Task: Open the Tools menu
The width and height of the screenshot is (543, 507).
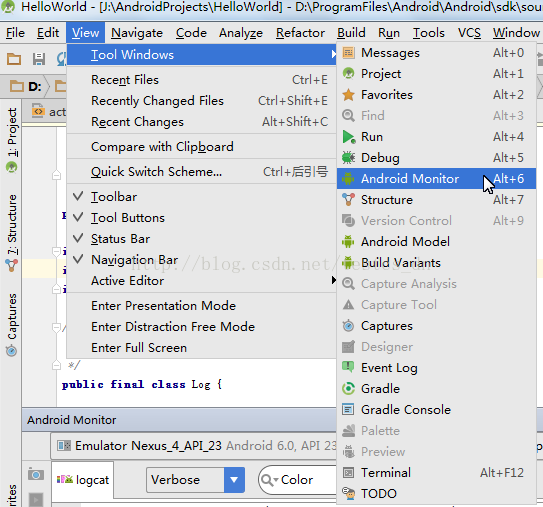Action: coord(428,33)
